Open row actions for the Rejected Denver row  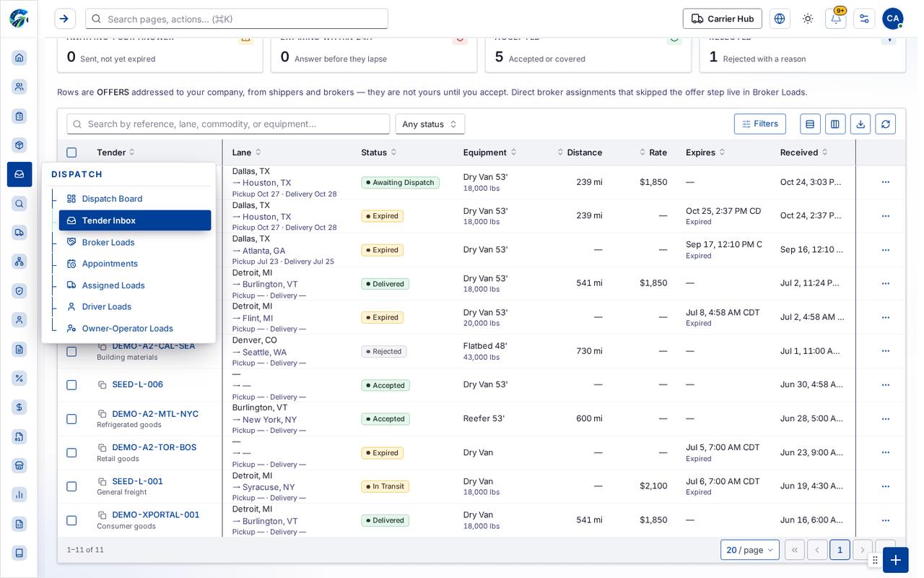(x=886, y=351)
